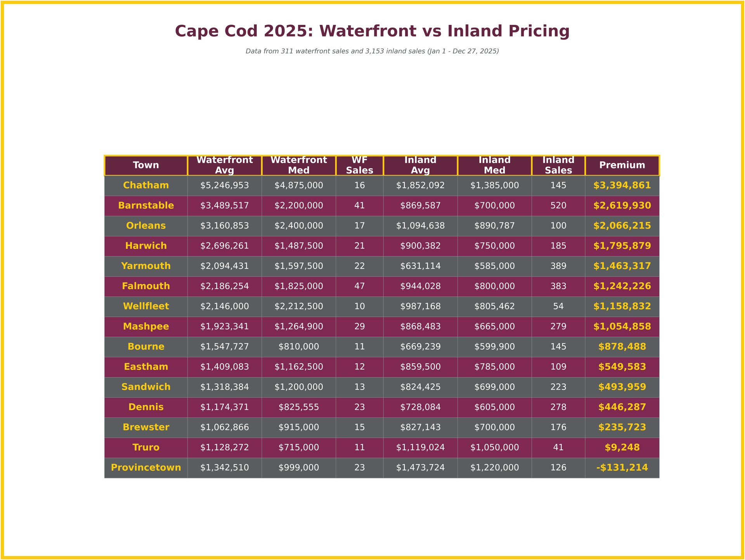The image size is (745, 560).
Task: Click the Town column header
Action: pyautogui.click(x=146, y=165)
